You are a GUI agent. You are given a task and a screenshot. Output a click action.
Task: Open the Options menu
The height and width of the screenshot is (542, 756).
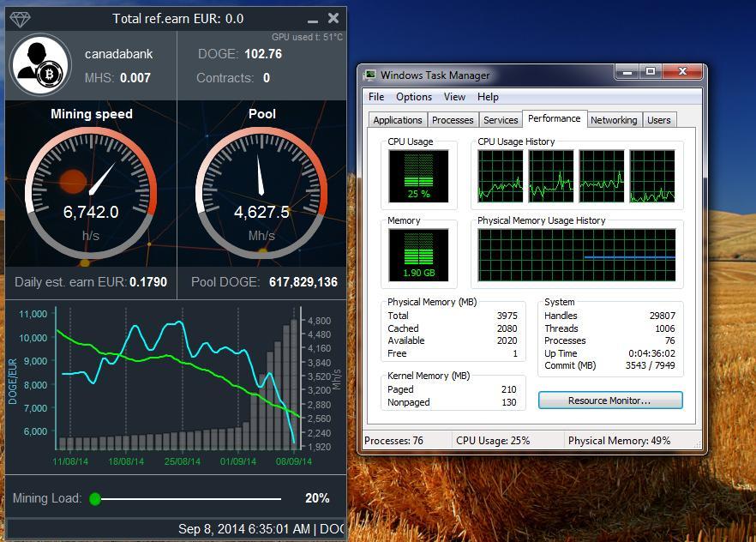[x=414, y=97]
